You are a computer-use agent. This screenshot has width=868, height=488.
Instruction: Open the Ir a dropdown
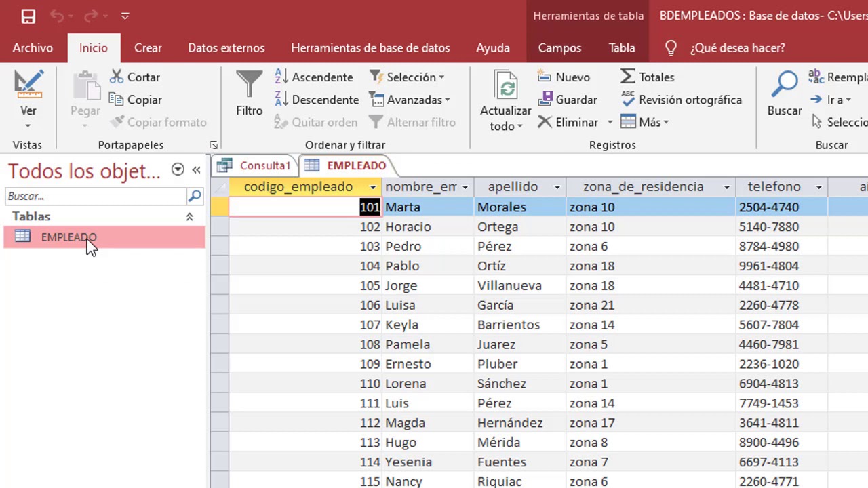point(831,100)
